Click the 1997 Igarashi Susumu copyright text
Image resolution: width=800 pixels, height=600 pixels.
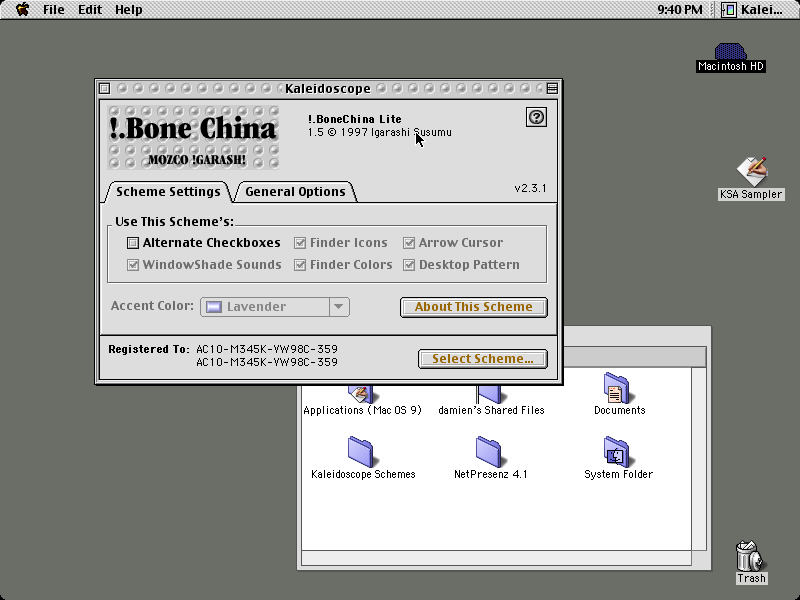[380, 133]
